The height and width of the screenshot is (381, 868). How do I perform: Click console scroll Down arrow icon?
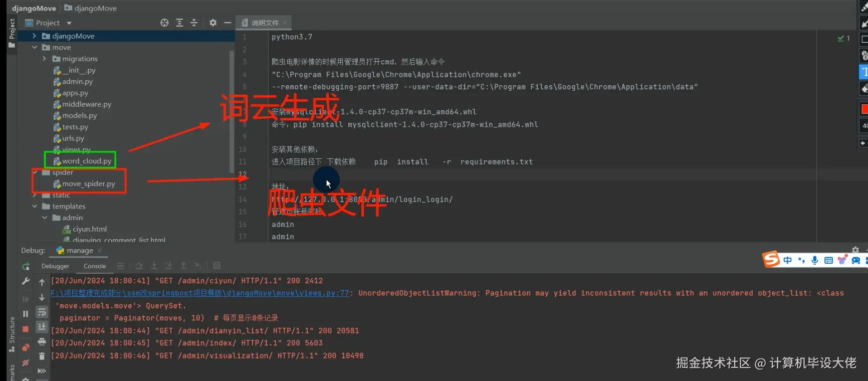[x=42, y=297]
